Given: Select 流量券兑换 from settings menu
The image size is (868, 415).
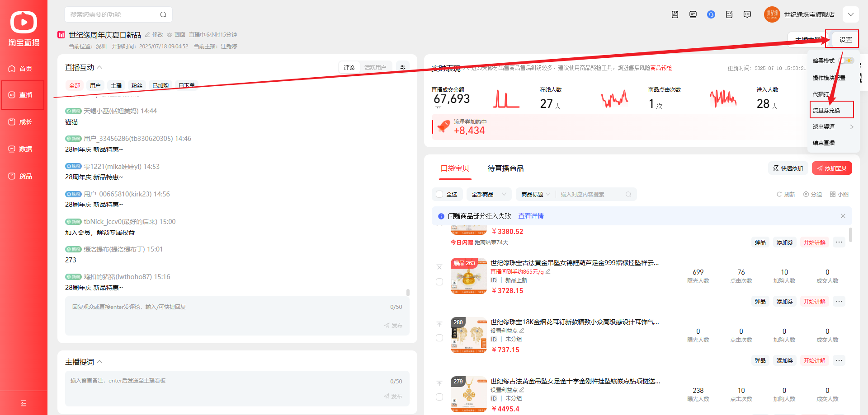Looking at the screenshot, I should (826, 110).
